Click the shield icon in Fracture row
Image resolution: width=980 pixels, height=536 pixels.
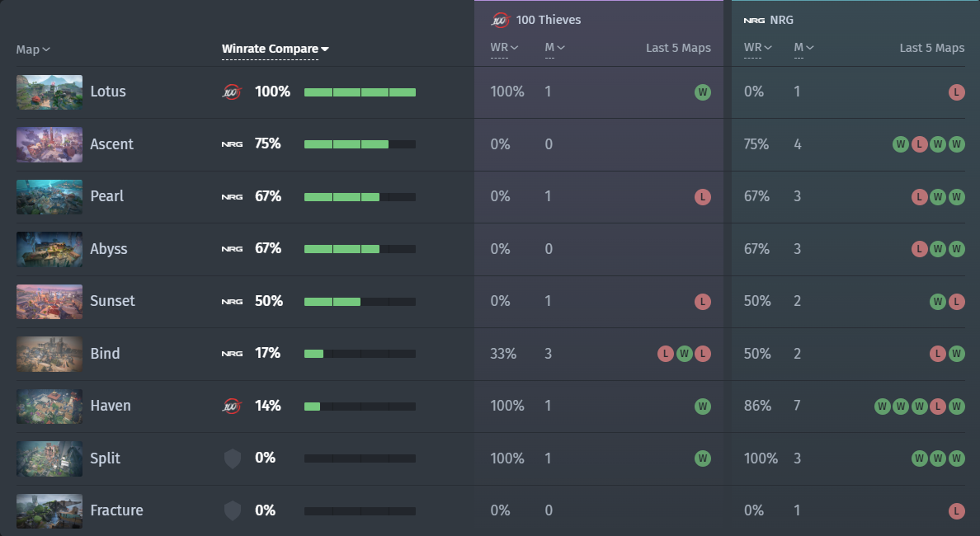(233, 510)
